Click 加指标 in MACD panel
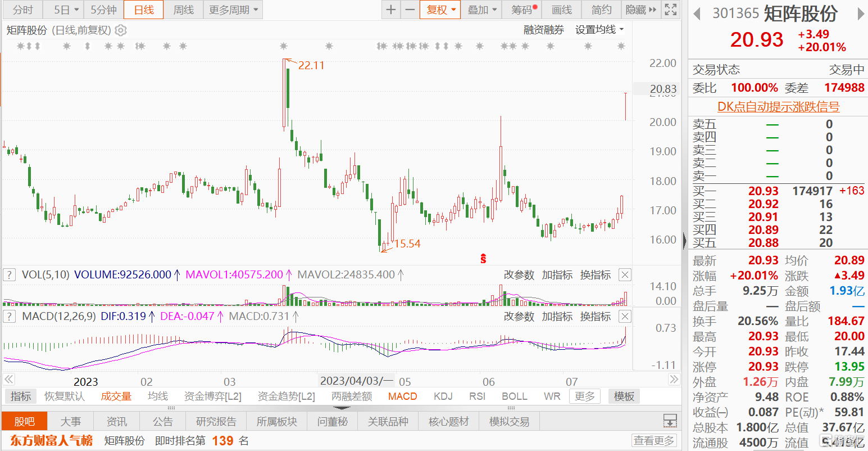Screen dimensions: 868x451 pos(557,317)
